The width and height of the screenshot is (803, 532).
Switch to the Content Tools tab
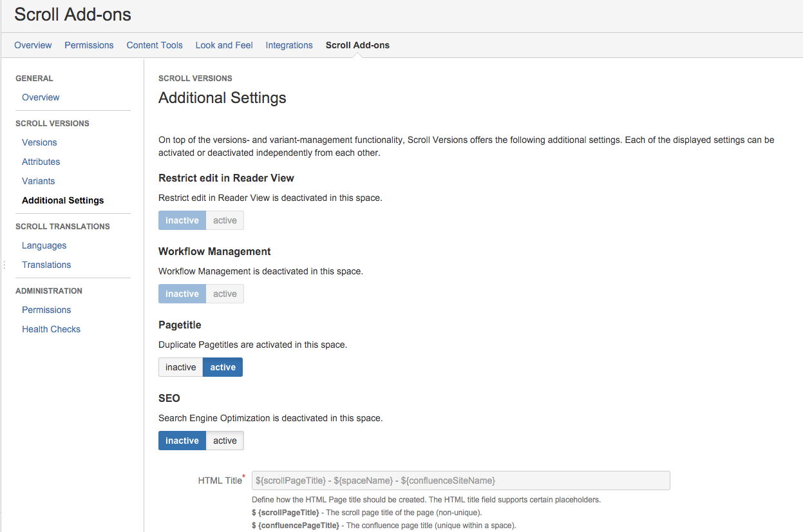pyautogui.click(x=155, y=45)
